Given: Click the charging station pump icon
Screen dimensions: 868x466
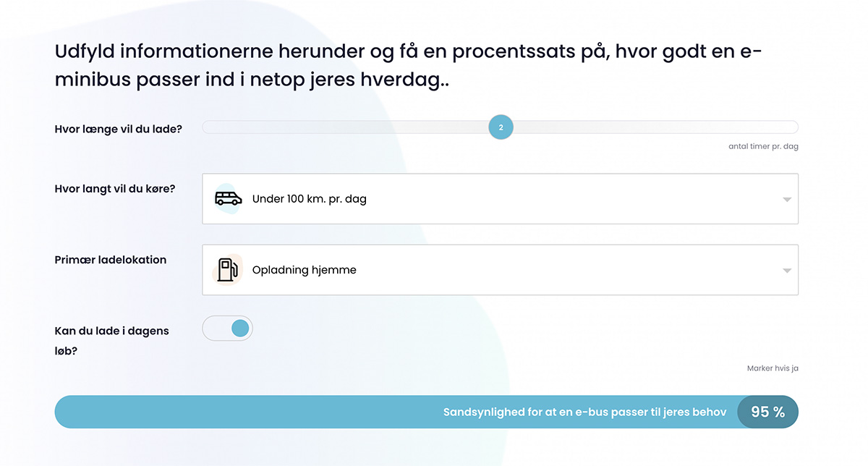Looking at the screenshot, I should (x=228, y=270).
